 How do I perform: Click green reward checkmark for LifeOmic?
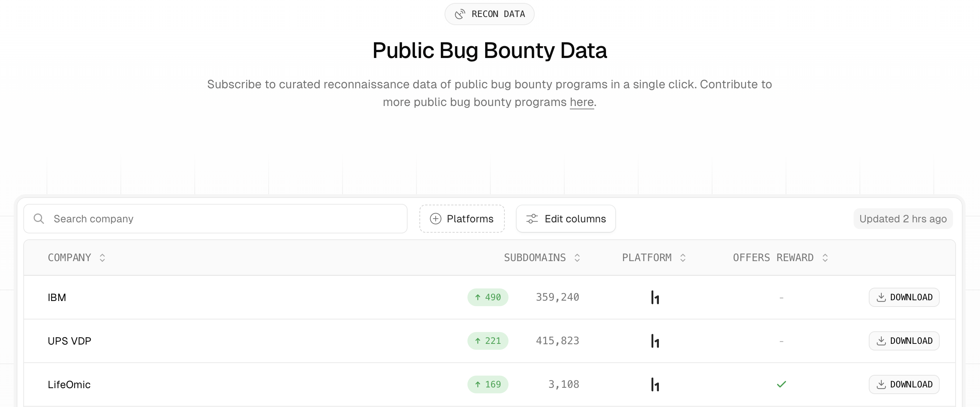coord(782,384)
